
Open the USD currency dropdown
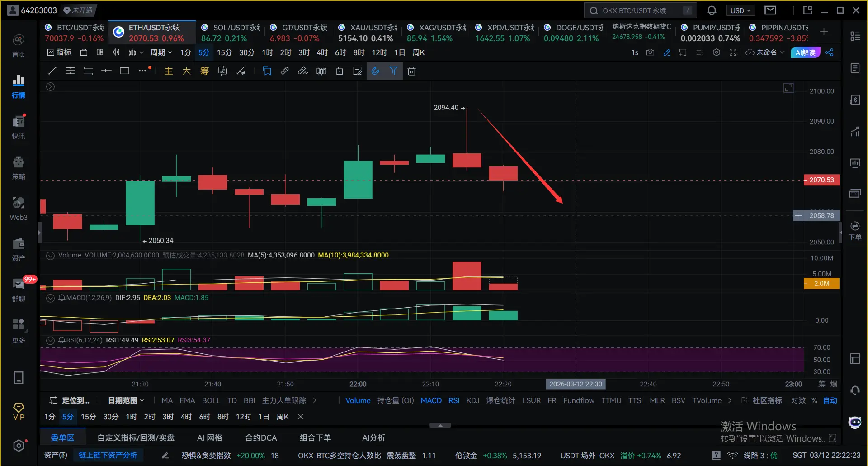(741, 10)
